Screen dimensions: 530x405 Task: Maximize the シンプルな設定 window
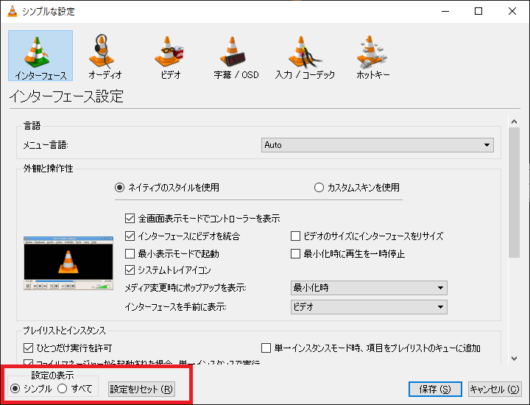[x=479, y=11]
